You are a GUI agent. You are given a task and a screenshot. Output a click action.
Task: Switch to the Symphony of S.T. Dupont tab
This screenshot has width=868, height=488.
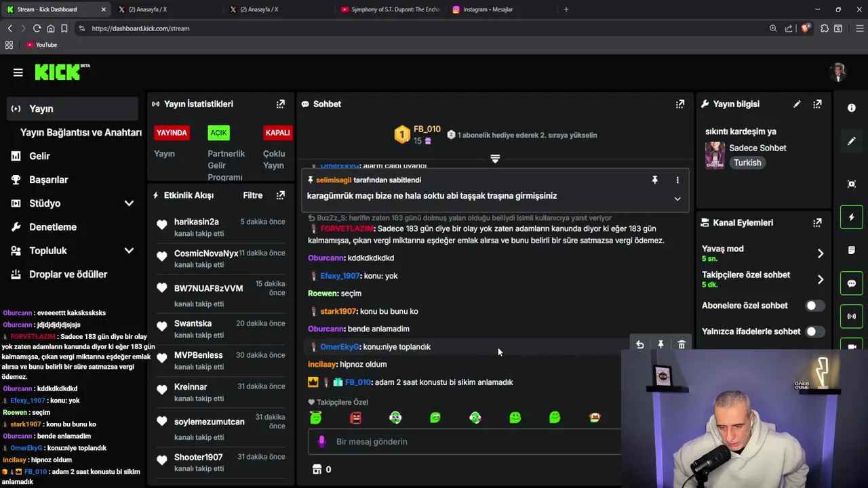click(390, 9)
